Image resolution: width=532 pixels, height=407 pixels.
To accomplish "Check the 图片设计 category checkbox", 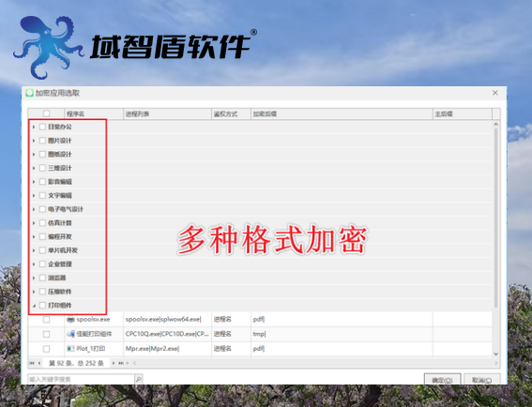I will click(x=42, y=141).
